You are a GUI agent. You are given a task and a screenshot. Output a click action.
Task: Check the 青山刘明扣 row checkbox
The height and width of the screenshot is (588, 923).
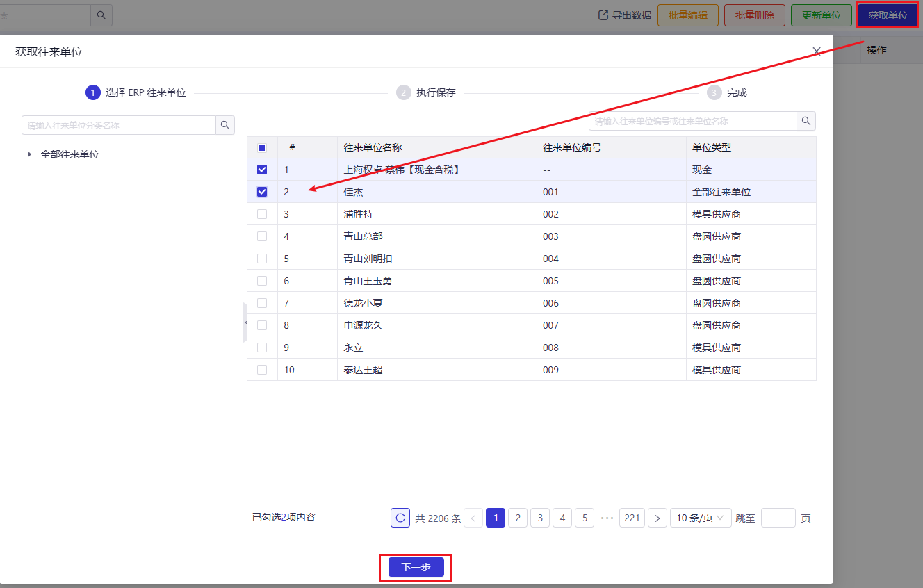262,259
